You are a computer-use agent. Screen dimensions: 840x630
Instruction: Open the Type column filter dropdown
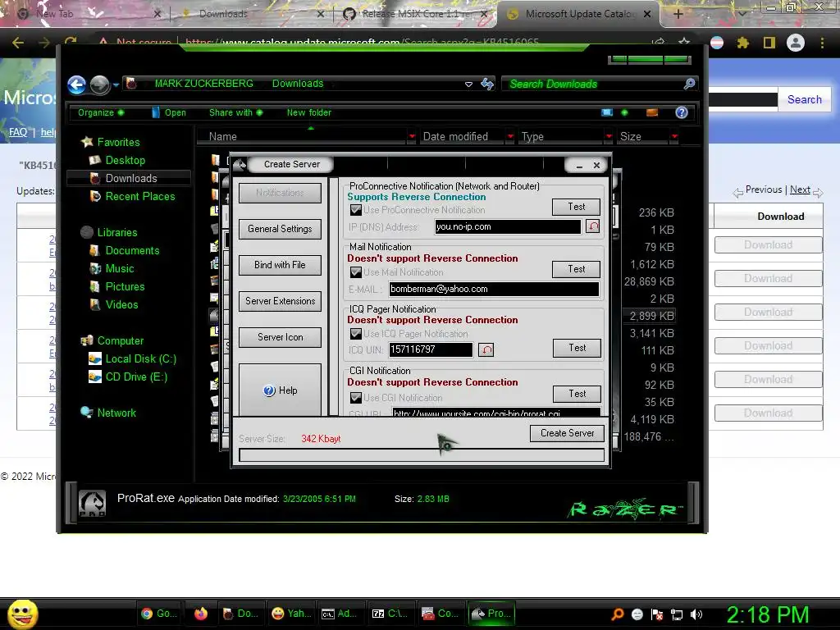pyautogui.click(x=609, y=137)
